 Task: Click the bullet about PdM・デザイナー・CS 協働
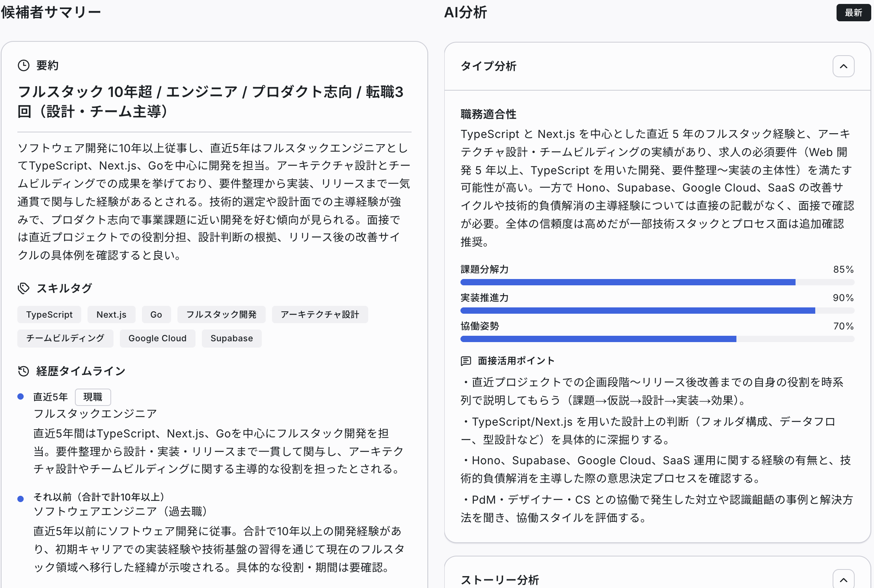pos(657,508)
